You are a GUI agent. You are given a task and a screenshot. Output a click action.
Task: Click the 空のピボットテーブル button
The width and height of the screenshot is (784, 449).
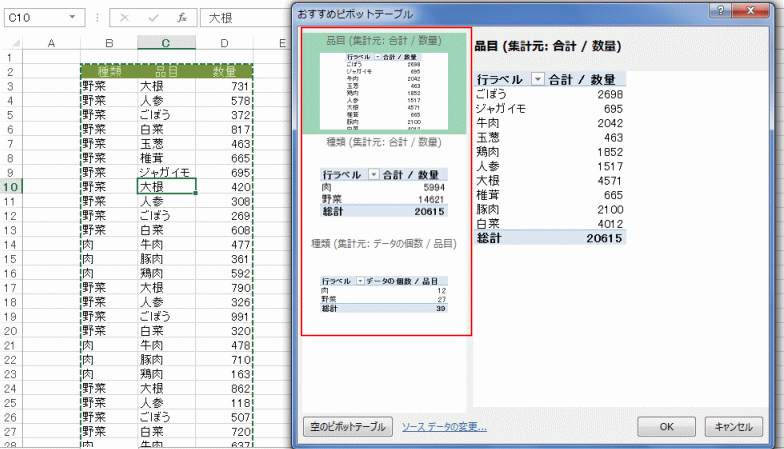(x=347, y=427)
